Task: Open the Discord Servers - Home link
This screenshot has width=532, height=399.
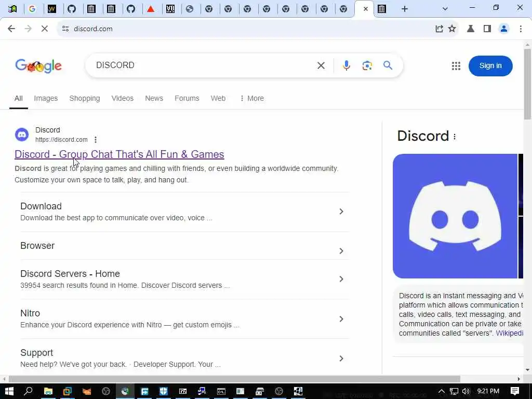Action: coord(70,273)
